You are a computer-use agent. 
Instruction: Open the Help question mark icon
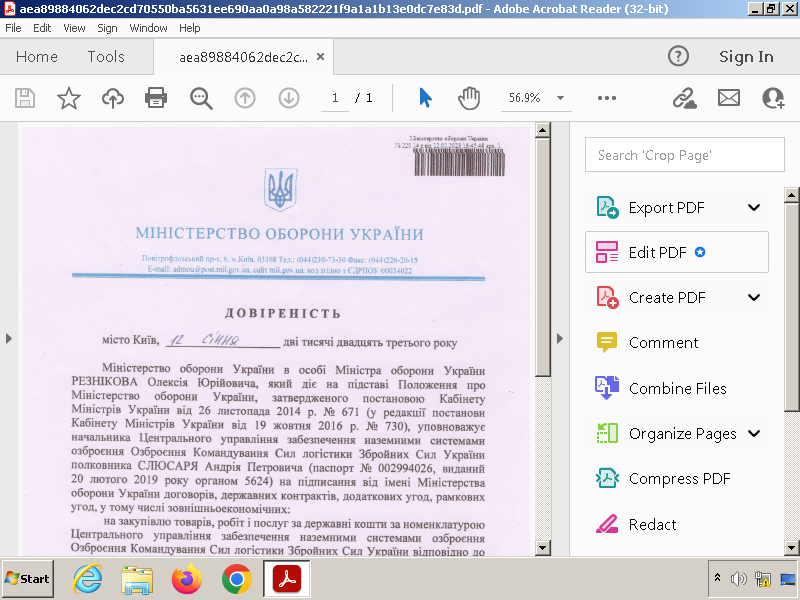coord(678,56)
